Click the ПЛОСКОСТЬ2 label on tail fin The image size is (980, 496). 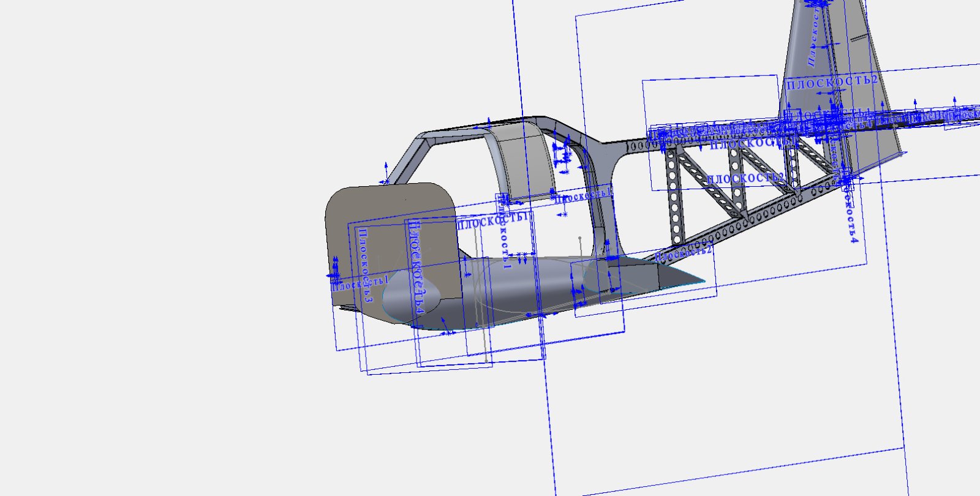click(832, 83)
